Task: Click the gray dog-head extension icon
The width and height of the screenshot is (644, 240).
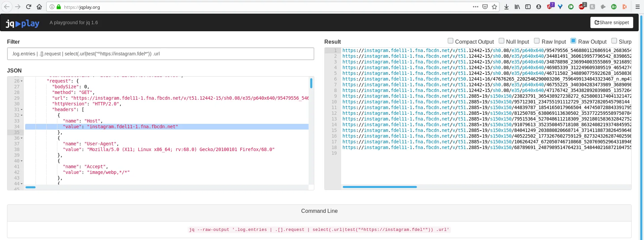Action: pyautogui.click(x=603, y=7)
